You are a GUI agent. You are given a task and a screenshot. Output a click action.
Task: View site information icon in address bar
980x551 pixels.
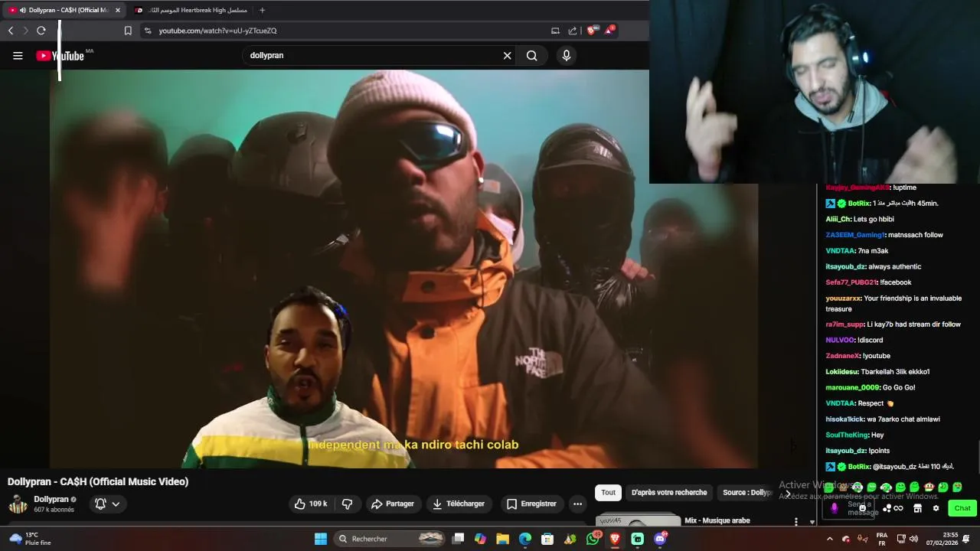tap(148, 31)
